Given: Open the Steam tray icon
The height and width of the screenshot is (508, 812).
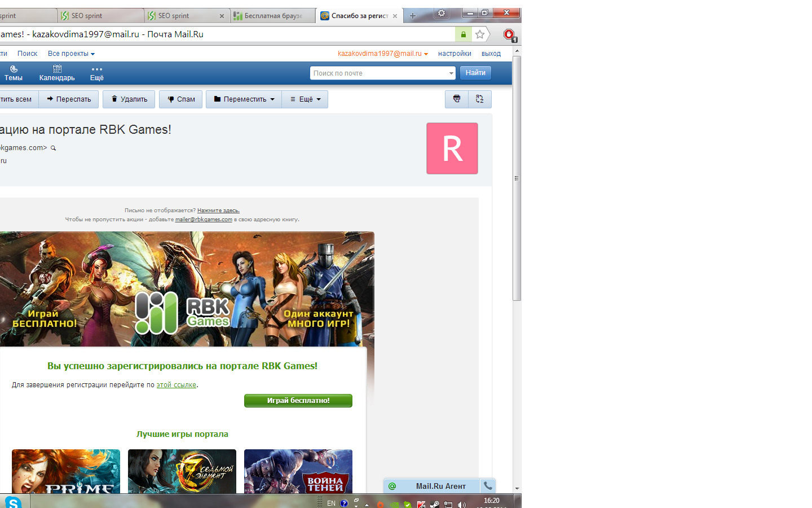Looking at the screenshot, I should 435,505.
